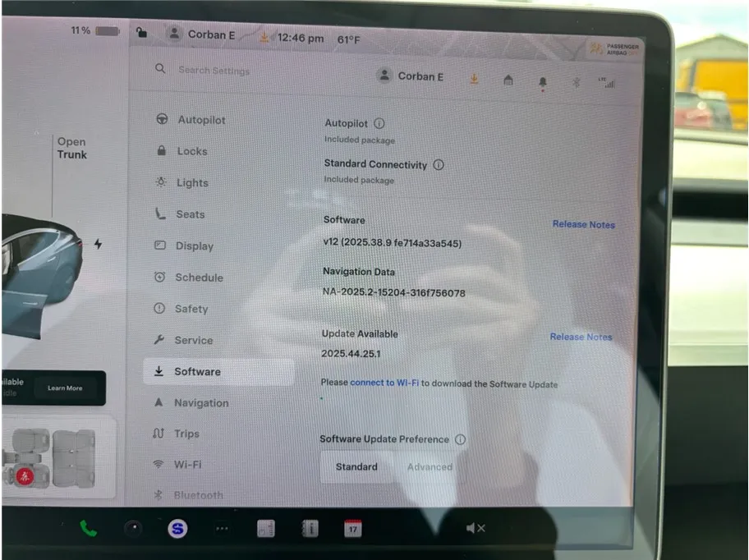Screen dimensions: 749x560
Task: Click the 'connect to Wi-Fi' link
Action: [384, 383]
